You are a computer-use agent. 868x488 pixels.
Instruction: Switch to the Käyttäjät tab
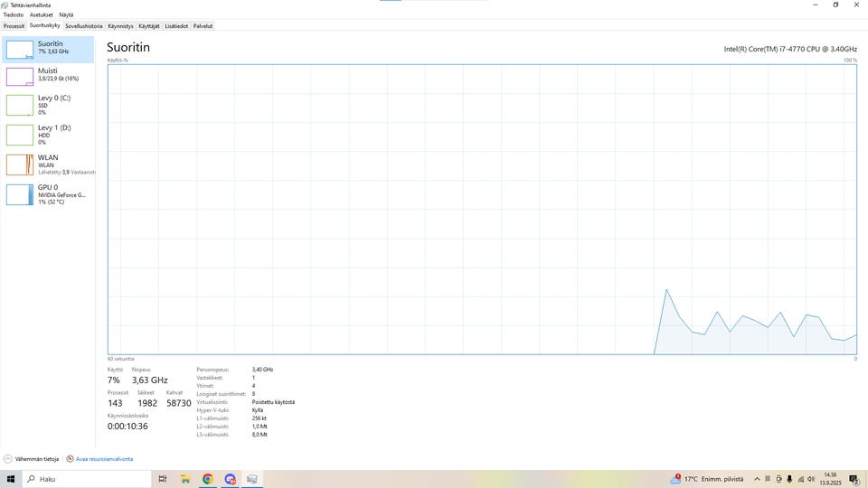pos(149,26)
